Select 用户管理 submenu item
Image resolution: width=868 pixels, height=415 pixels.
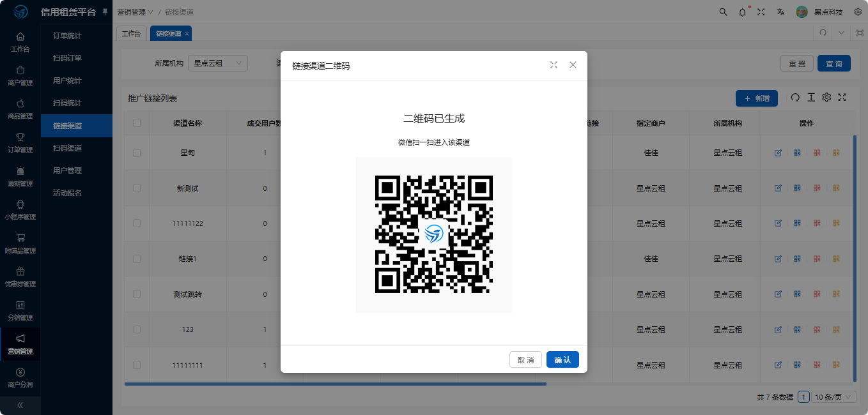tap(77, 170)
